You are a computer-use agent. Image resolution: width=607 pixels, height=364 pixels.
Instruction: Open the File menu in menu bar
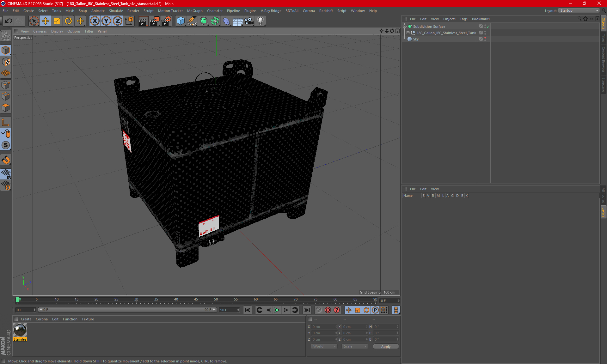click(5, 11)
